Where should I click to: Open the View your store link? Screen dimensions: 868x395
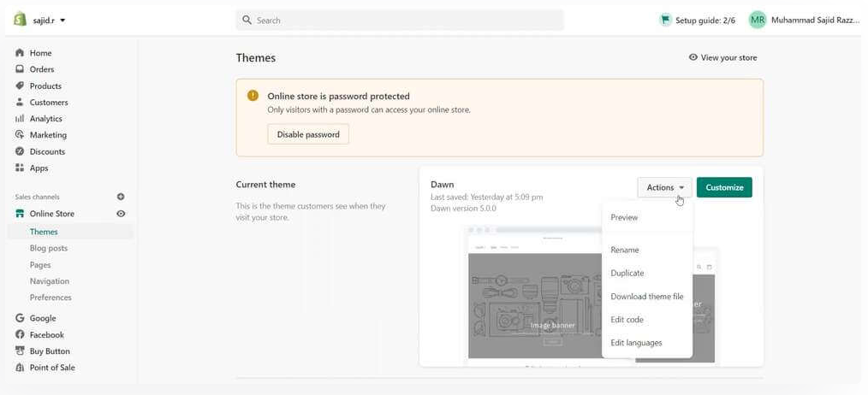pyautogui.click(x=723, y=57)
